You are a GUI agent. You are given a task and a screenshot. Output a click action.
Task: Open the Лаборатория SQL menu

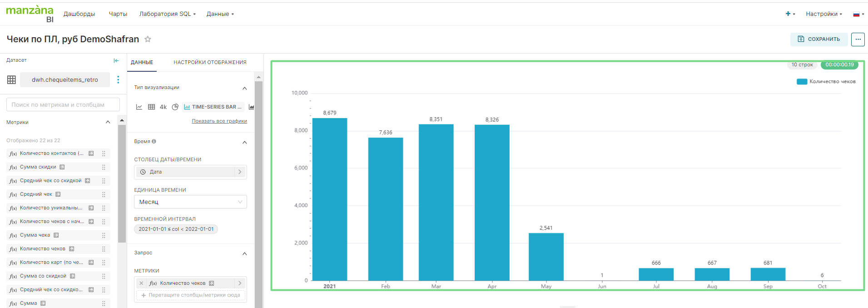click(167, 14)
